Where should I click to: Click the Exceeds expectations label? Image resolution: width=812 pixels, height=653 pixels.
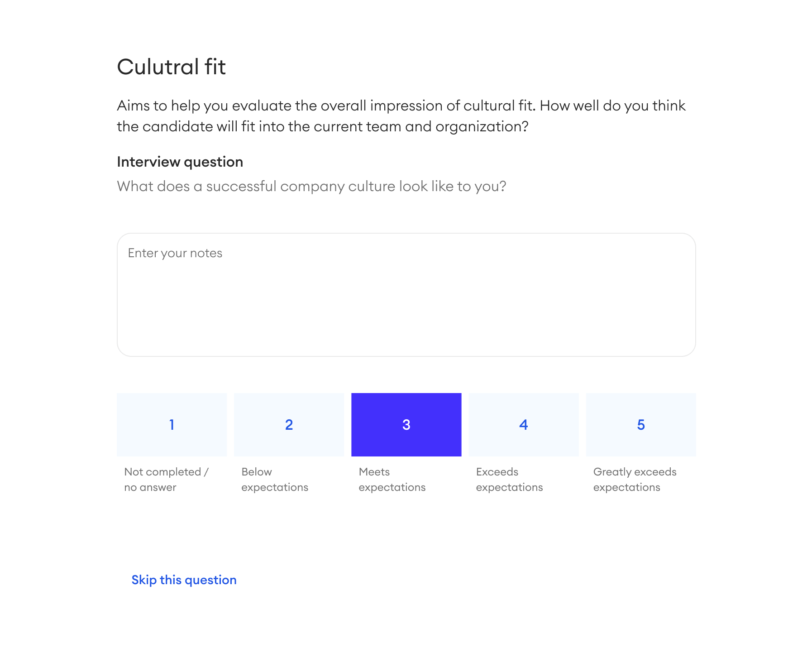point(509,479)
